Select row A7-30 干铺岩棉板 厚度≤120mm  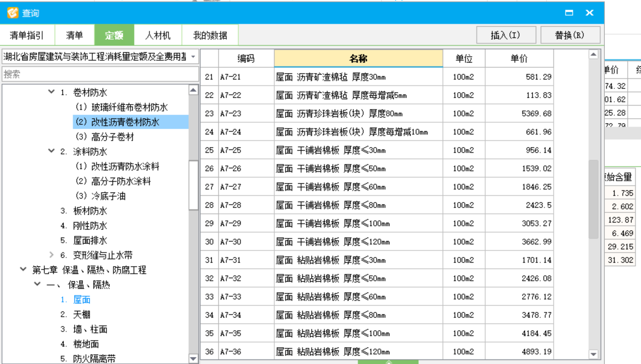377,241
